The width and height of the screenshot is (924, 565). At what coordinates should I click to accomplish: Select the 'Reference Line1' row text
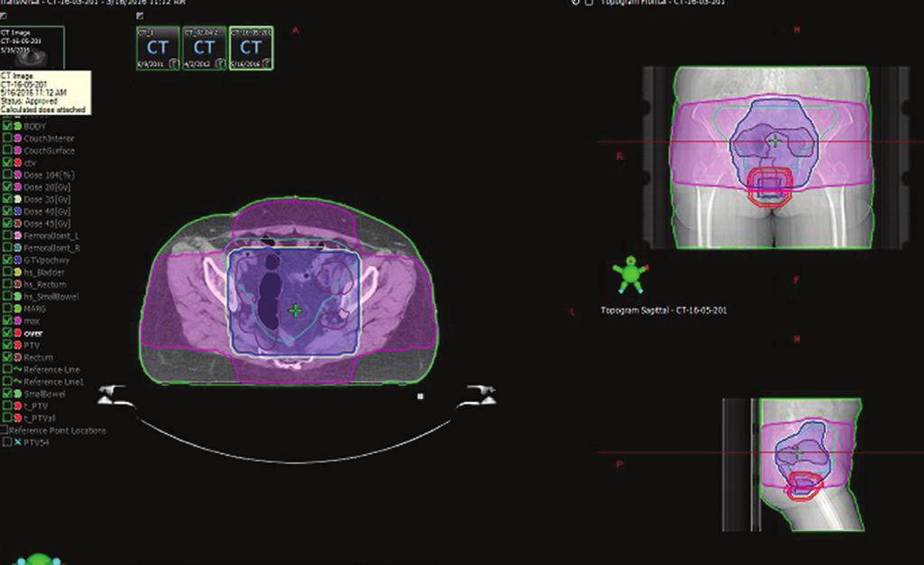click(53, 382)
